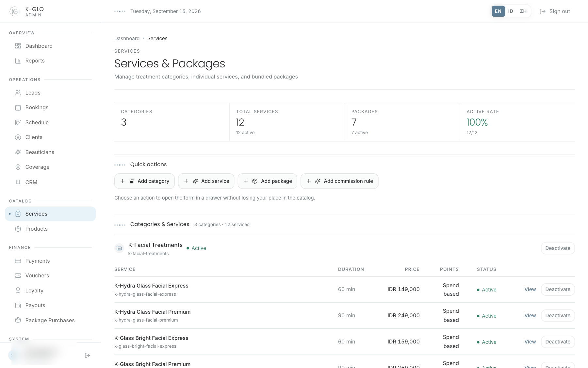Click the Packages count 7
The height and width of the screenshot is (368, 588).
(354, 122)
